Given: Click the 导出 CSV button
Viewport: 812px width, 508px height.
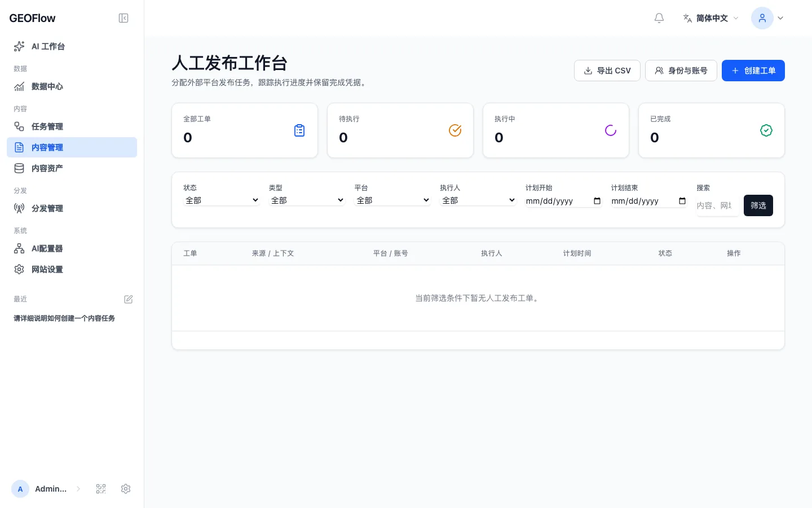Looking at the screenshot, I should click(607, 71).
